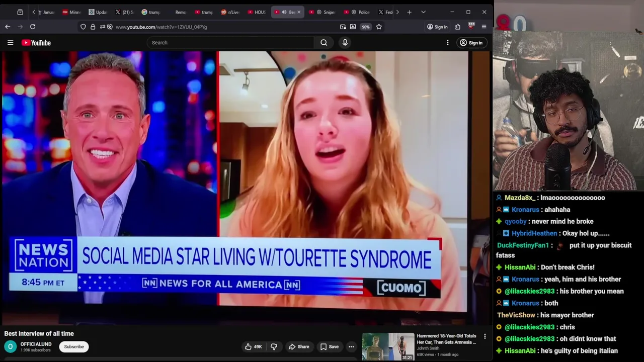644x362 pixels.
Task: Expand the list all tabs dropdown arrow
Action: tap(423, 12)
